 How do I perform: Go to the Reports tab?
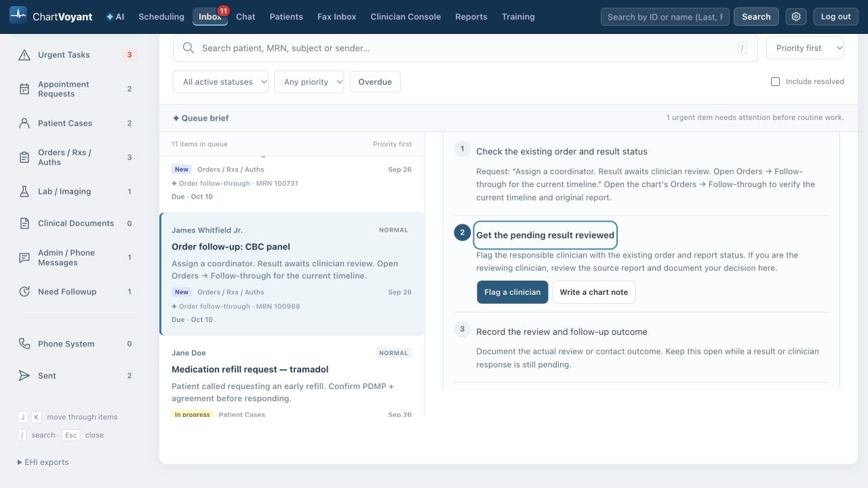point(471,17)
